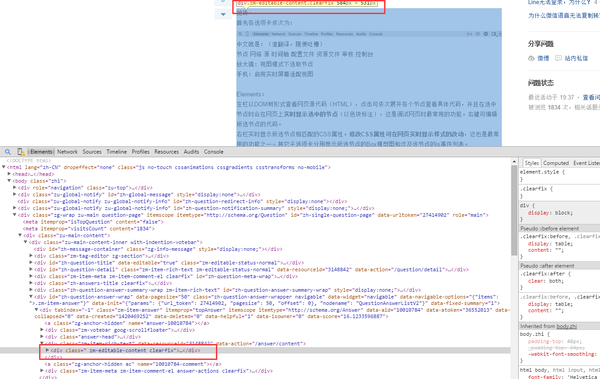Expand the answer-head div node

42,337
